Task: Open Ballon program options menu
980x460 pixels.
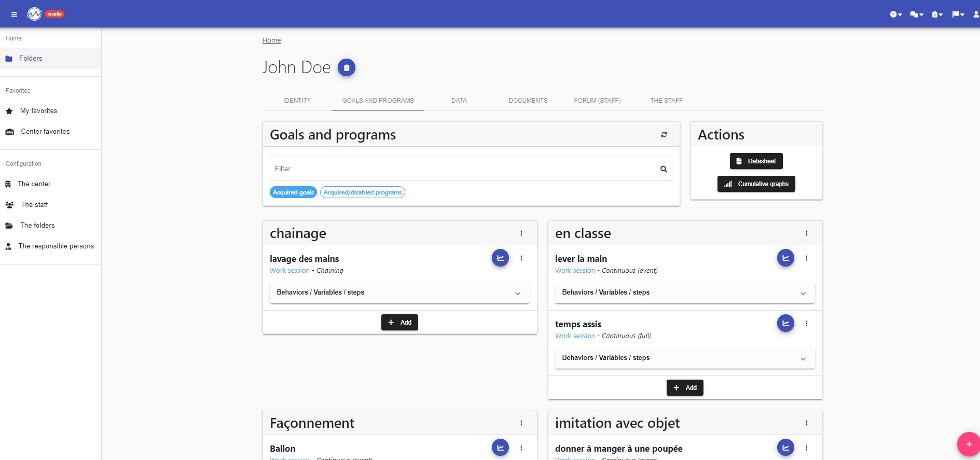Action: click(521, 448)
